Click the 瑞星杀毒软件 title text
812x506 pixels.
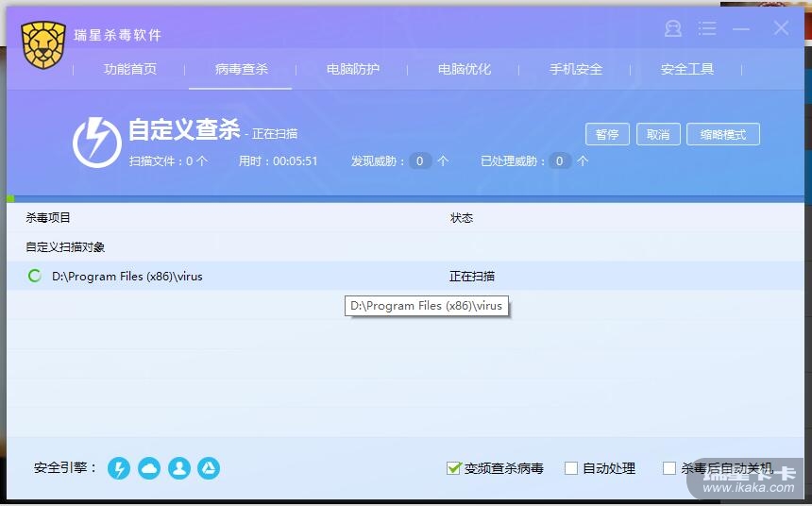118,35
